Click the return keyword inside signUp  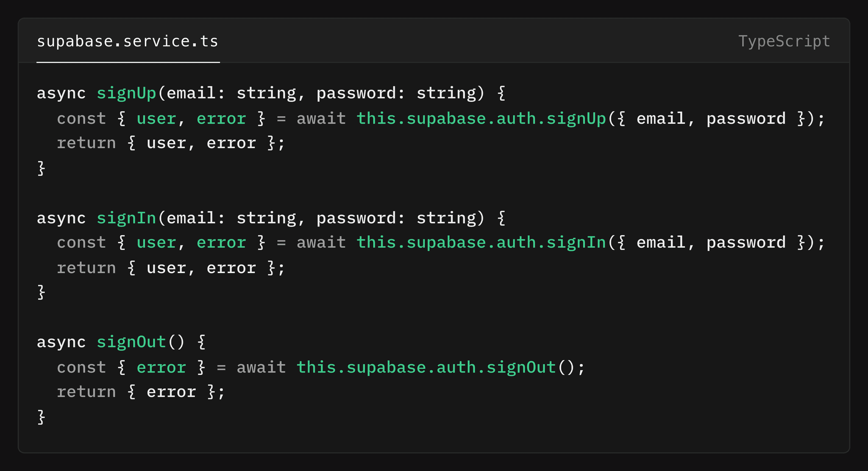click(x=86, y=143)
